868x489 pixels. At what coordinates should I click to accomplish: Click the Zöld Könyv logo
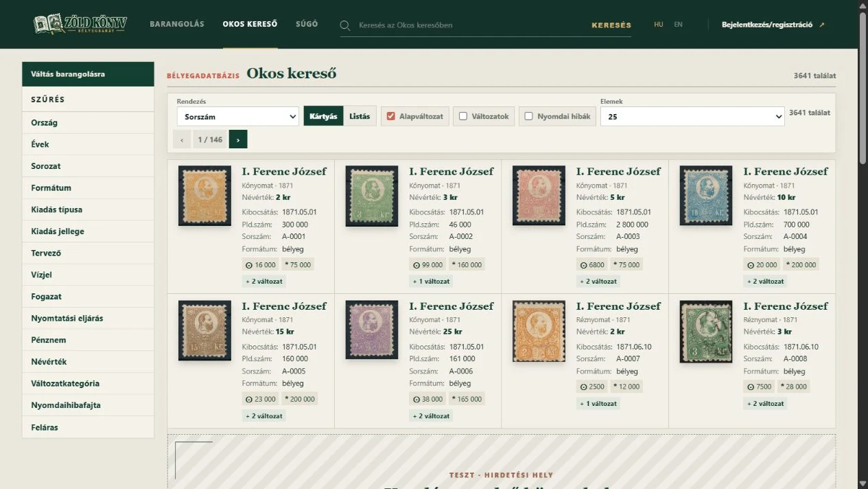click(80, 24)
